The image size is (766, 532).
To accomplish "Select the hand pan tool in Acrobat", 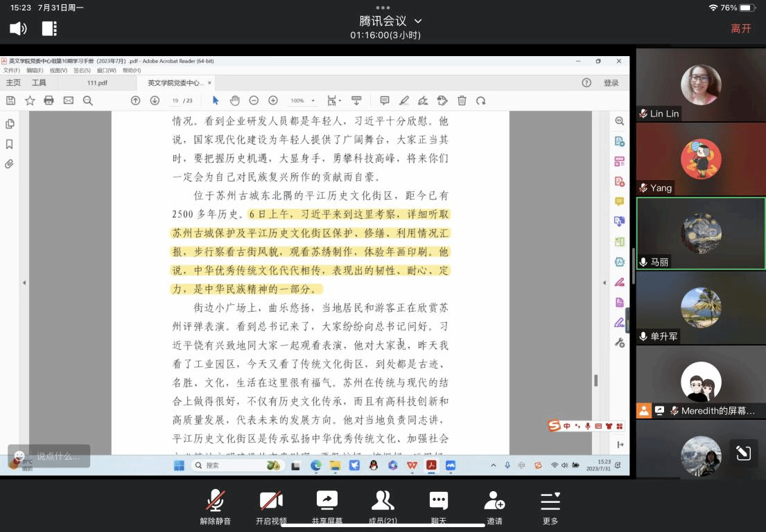I will tap(235, 100).
